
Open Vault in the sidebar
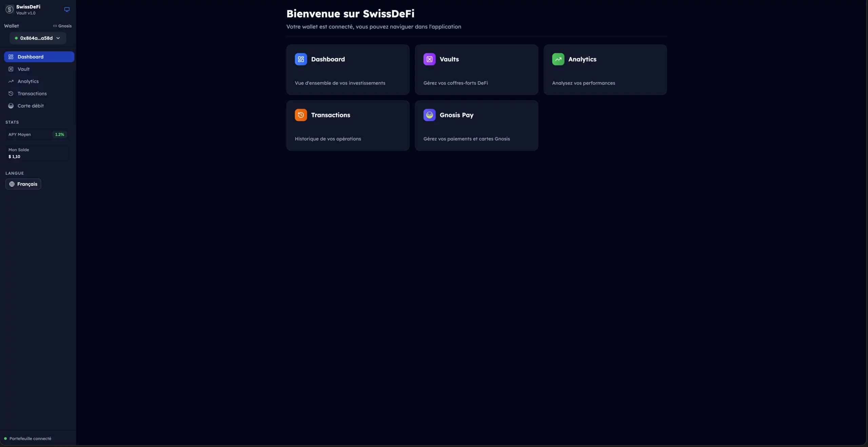coord(24,69)
